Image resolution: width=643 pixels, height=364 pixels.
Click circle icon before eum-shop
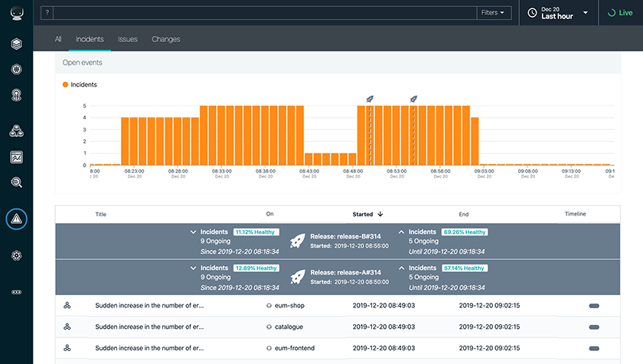tap(269, 305)
